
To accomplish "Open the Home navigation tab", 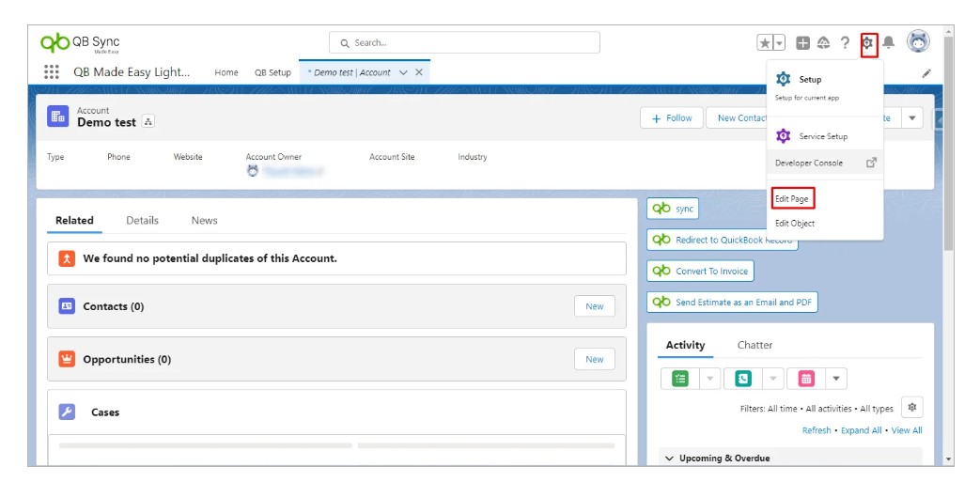I will click(226, 72).
